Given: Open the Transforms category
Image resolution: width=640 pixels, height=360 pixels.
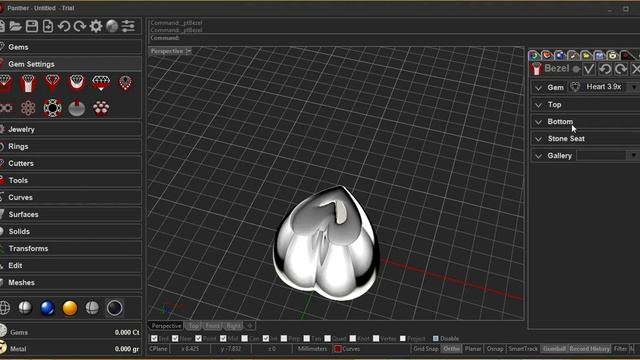Looking at the screenshot, I should 71,249.
